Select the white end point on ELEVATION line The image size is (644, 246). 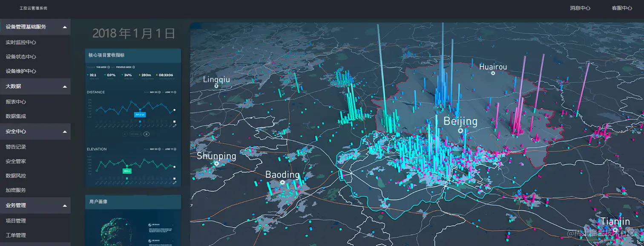point(174,167)
